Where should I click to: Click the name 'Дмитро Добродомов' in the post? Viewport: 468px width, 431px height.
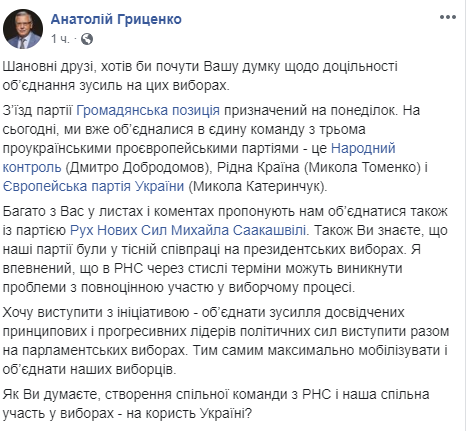137,167
